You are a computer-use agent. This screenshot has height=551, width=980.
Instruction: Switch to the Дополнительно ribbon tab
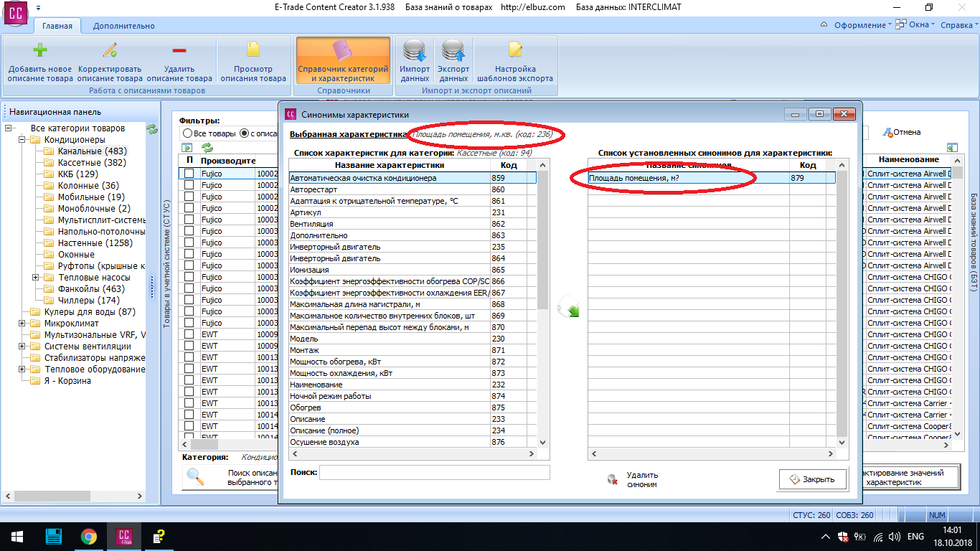pos(123,26)
